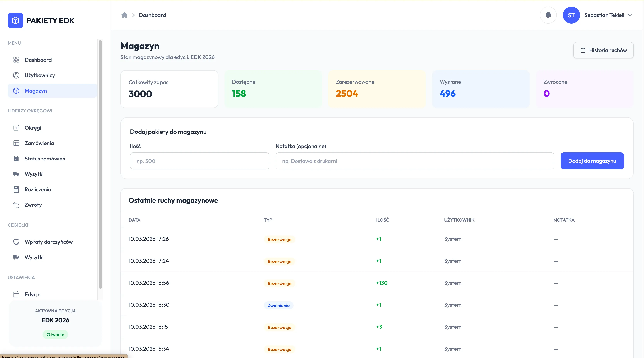The image size is (644, 358).
Task: Select the Magazyn menu item
Action: click(52, 91)
